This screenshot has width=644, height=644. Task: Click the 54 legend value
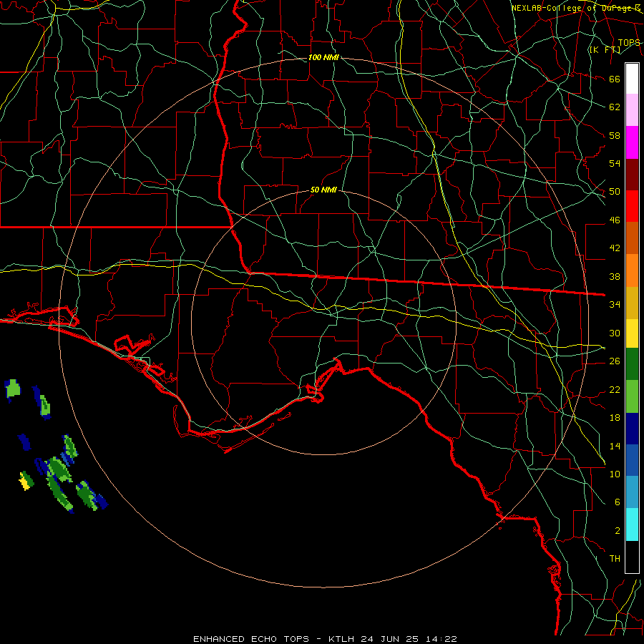tap(615, 163)
